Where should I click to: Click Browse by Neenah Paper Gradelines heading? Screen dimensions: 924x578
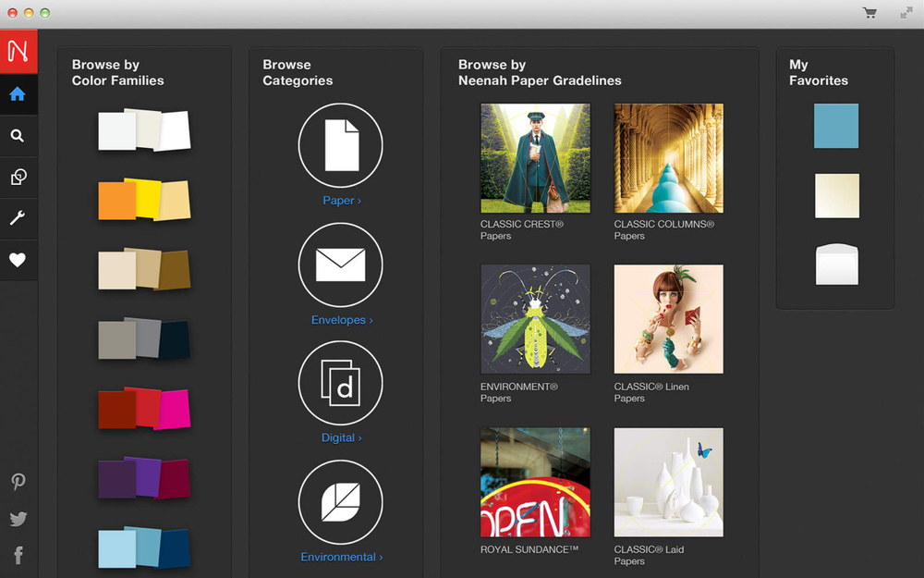[540, 72]
